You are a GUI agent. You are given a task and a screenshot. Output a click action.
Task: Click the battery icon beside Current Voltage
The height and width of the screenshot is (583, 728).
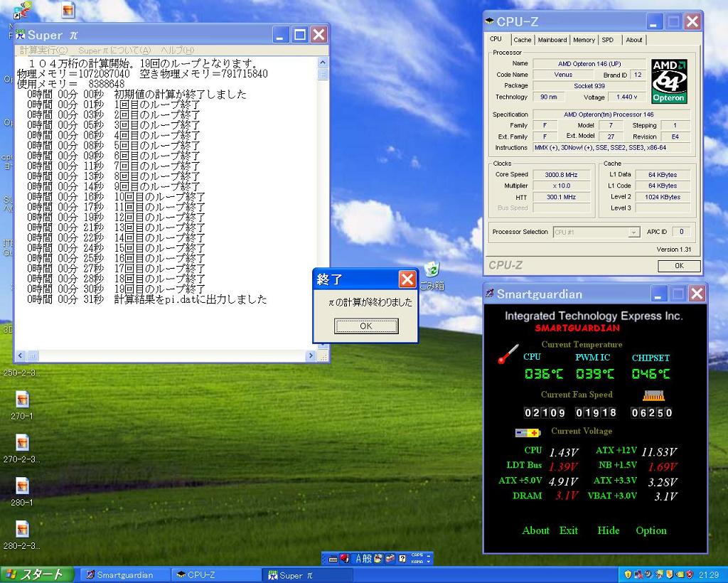528,432
